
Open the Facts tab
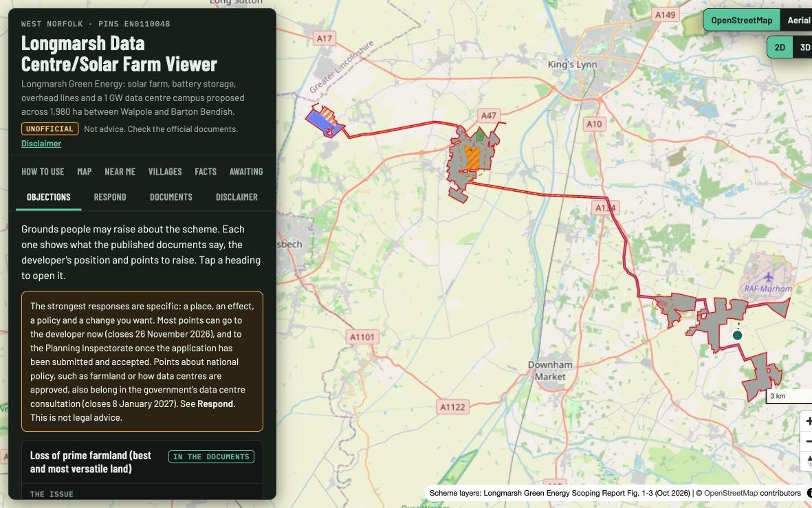click(x=206, y=171)
